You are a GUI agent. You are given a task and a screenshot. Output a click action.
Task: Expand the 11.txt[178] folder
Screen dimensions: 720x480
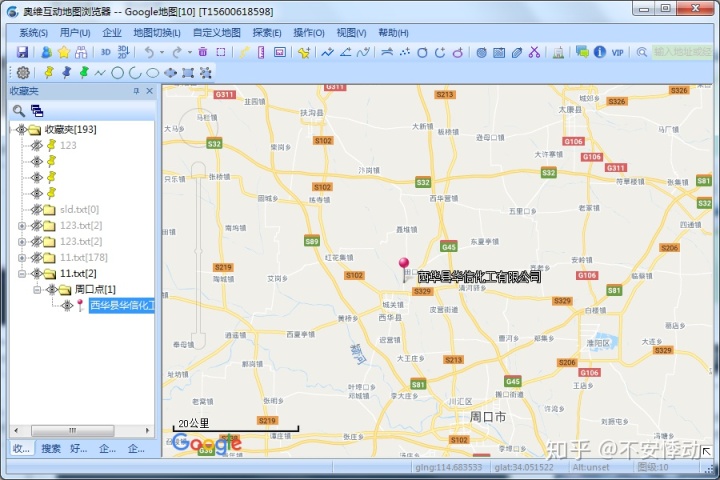(x=22, y=258)
